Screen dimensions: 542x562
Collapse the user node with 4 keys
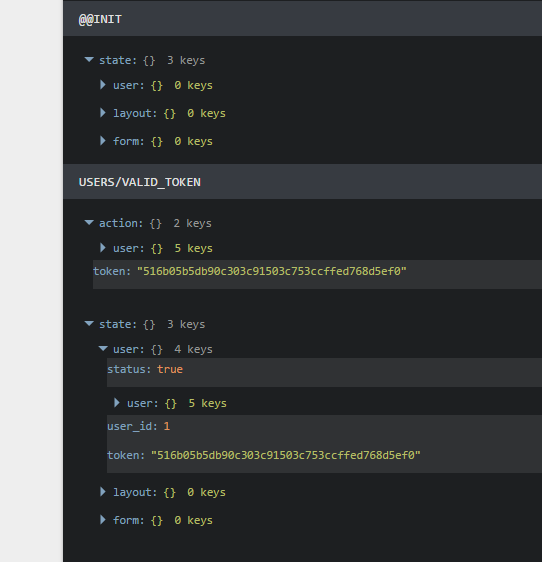[103, 348]
